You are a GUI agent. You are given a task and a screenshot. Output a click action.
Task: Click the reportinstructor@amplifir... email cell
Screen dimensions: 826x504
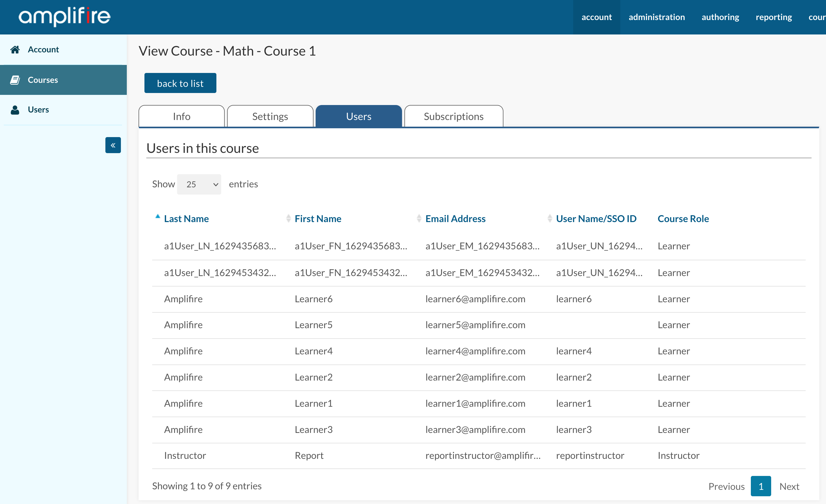pyautogui.click(x=483, y=455)
